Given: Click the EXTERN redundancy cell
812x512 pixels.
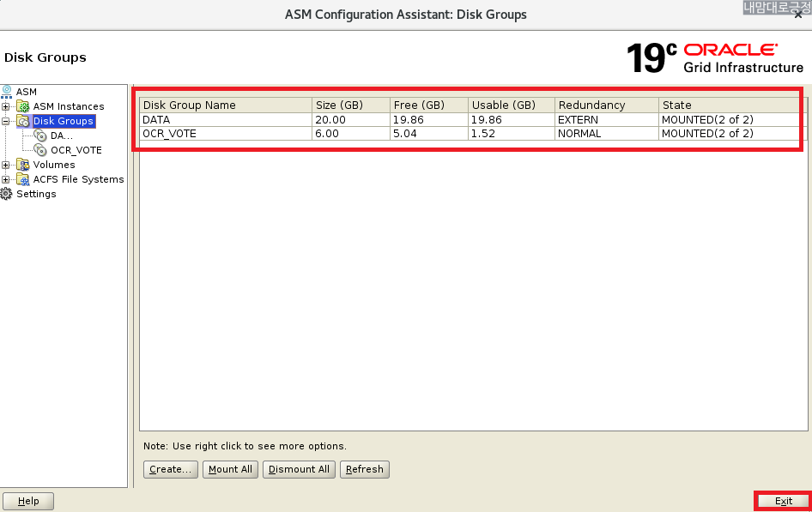Looking at the screenshot, I should pyautogui.click(x=606, y=119).
